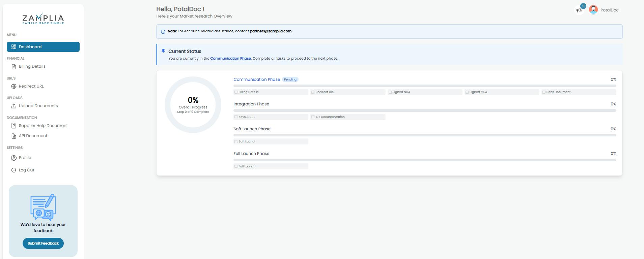Tick the Signed NDA checkbox
The image size is (644, 259).
coord(390,92)
